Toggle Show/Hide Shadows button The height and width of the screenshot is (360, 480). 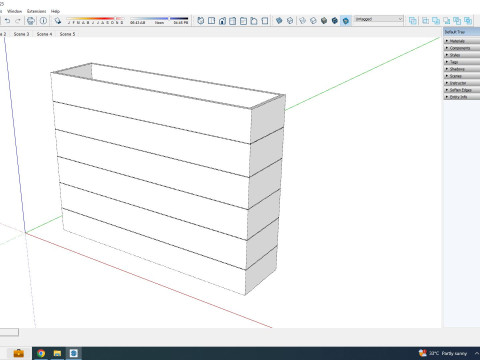[x=58, y=21]
